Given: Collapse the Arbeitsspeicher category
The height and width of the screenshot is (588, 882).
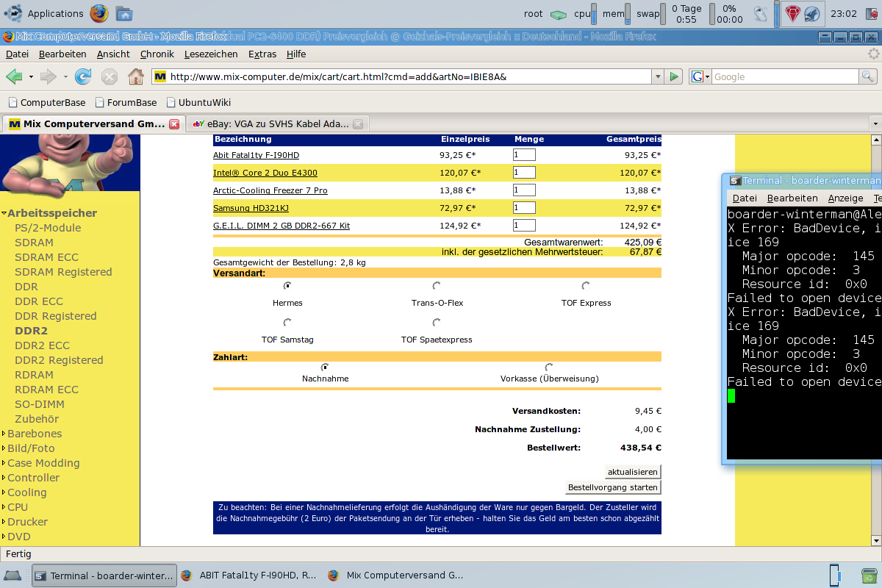Looking at the screenshot, I should [4, 213].
